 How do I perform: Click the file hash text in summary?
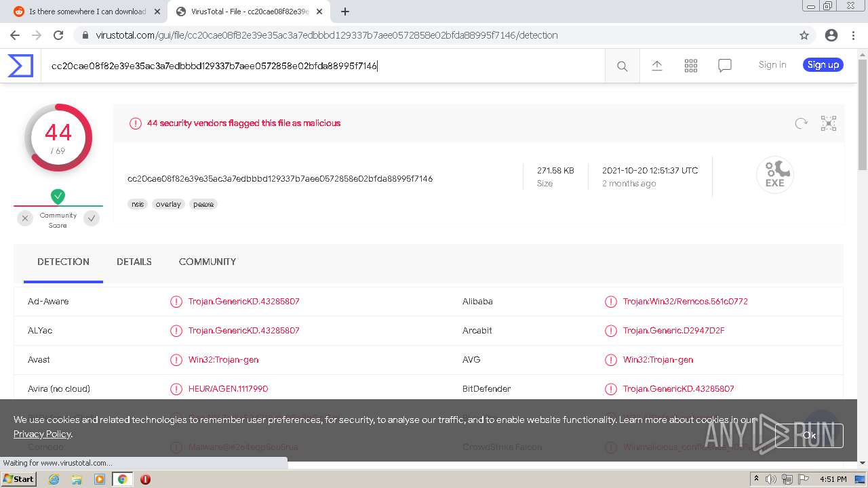click(x=280, y=179)
